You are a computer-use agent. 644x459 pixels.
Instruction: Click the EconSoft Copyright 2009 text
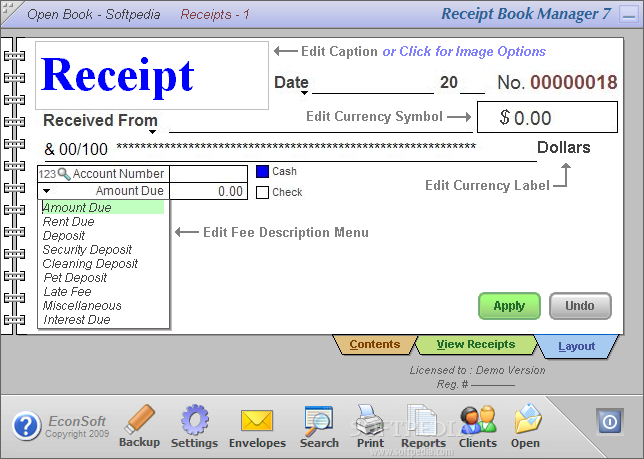point(77,426)
